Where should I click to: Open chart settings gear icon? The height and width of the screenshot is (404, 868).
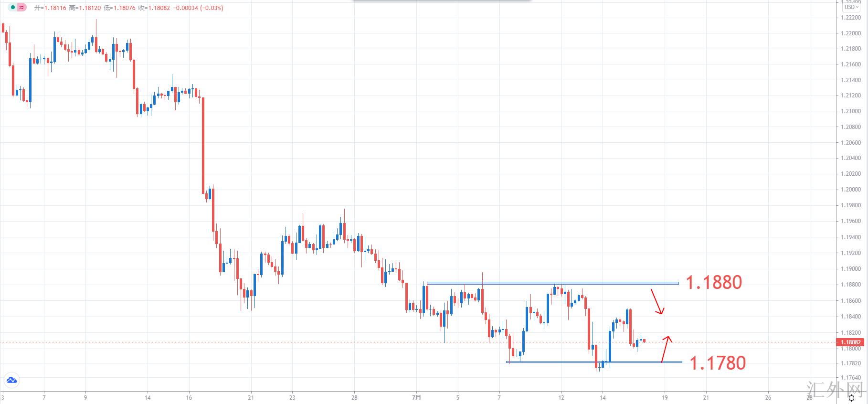(x=851, y=398)
